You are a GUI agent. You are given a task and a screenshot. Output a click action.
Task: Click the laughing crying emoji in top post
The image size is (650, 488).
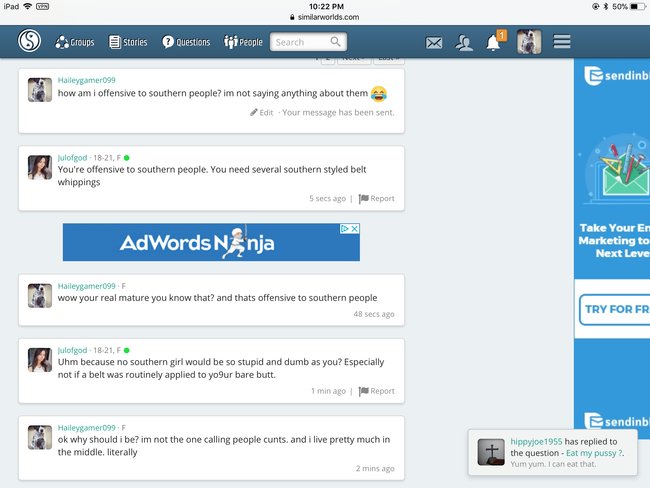click(x=378, y=94)
